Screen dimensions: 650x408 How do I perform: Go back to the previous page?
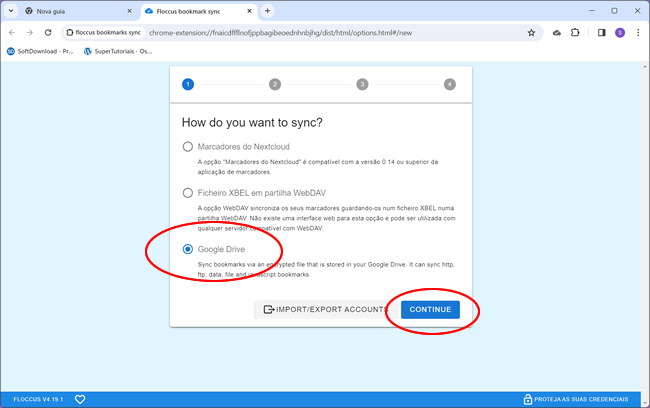[x=12, y=32]
